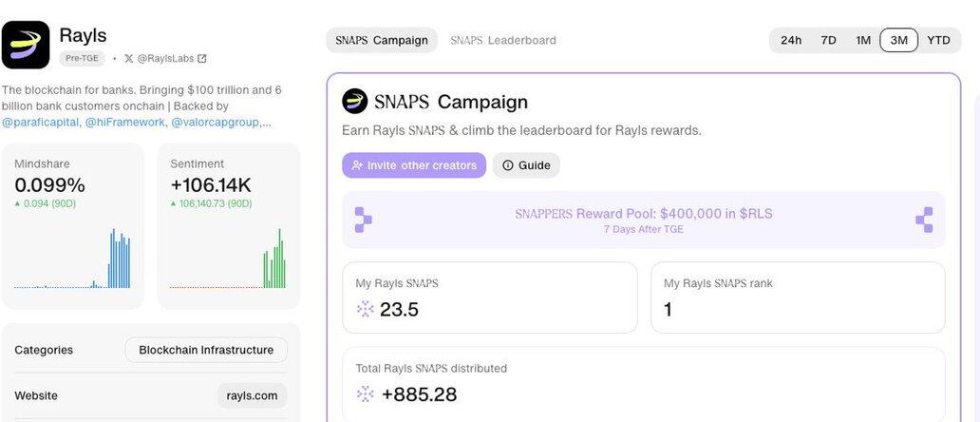980x422 pixels.
Task: Select the 7D time range
Action: pos(828,41)
